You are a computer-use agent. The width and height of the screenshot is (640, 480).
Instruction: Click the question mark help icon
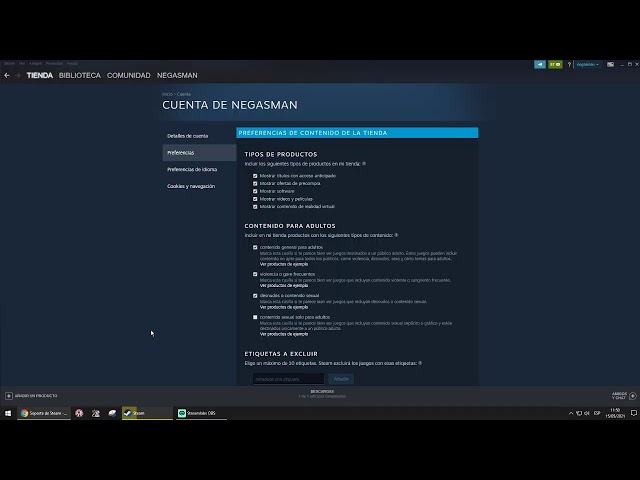point(569,64)
